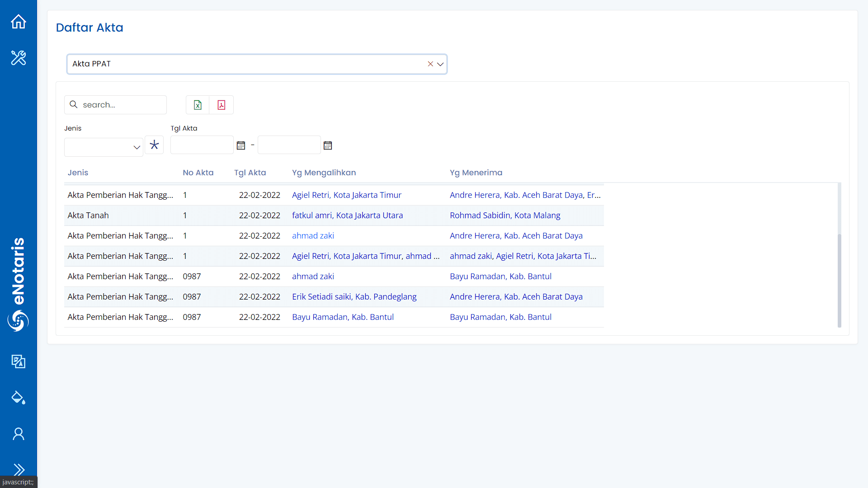Open the language translation icon
The image size is (868, 488).
19,361
